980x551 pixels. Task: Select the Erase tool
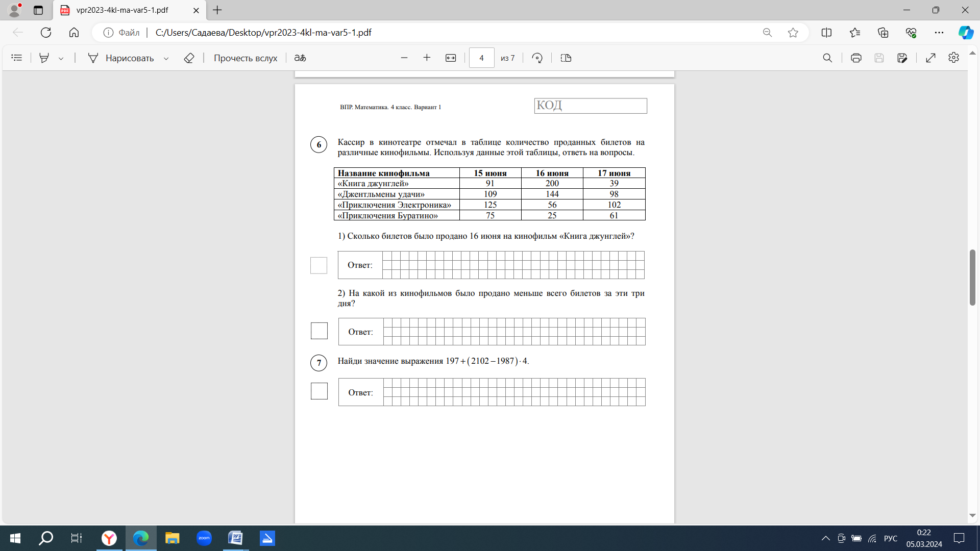(x=189, y=58)
